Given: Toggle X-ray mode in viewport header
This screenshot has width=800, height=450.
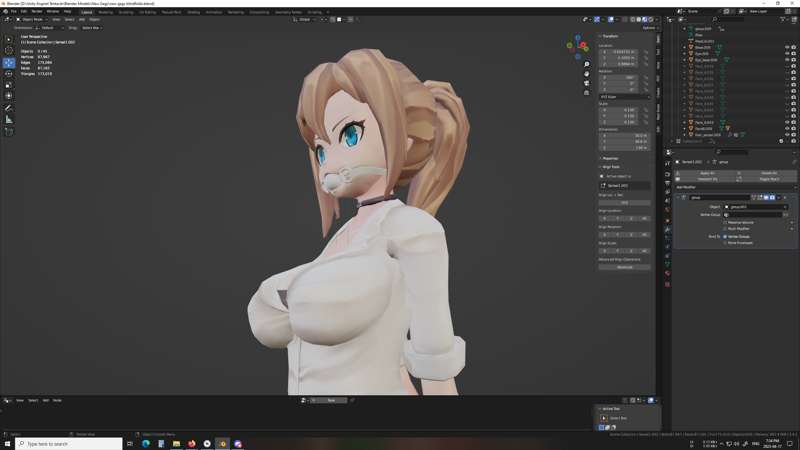Looking at the screenshot, I should [623, 19].
